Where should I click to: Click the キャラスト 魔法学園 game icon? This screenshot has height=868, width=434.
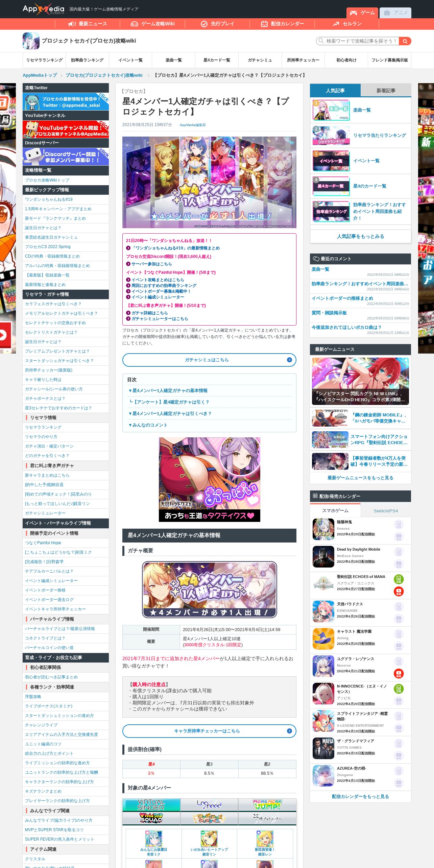coord(323,639)
